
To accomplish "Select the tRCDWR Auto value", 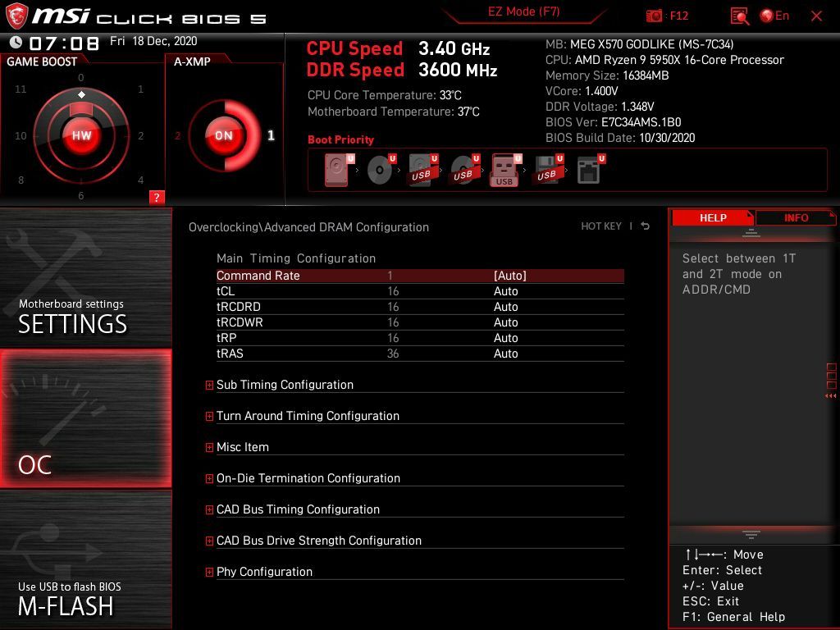I will (x=505, y=322).
